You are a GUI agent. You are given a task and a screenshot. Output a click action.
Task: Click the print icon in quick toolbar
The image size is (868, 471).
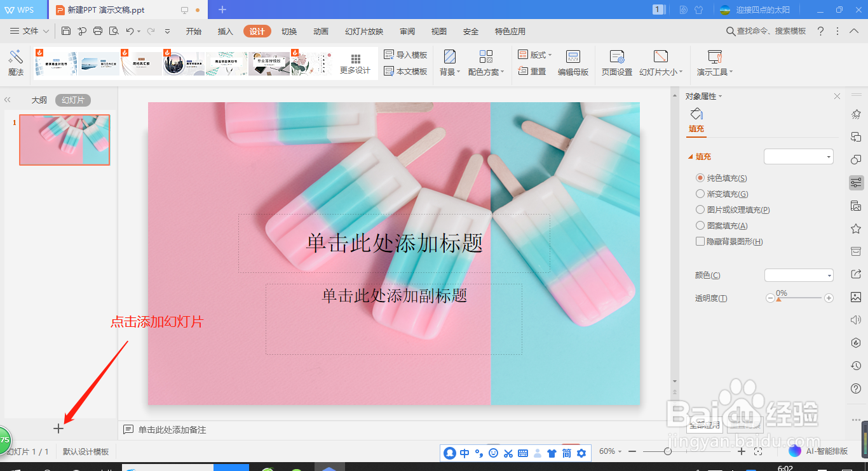98,31
